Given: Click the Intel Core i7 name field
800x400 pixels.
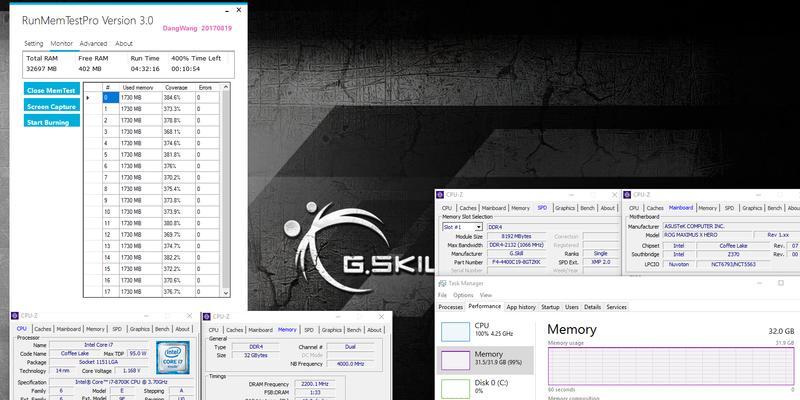Looking at the screenshot, I should [x=98, y=345].
